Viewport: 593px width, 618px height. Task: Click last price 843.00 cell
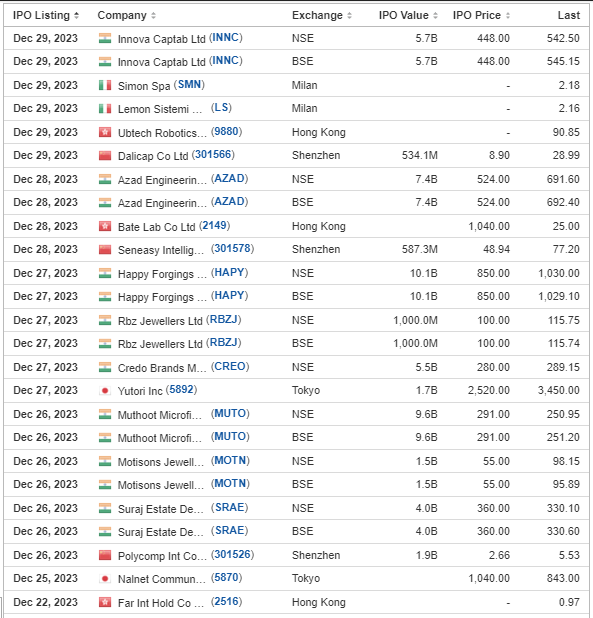point(563,579)
